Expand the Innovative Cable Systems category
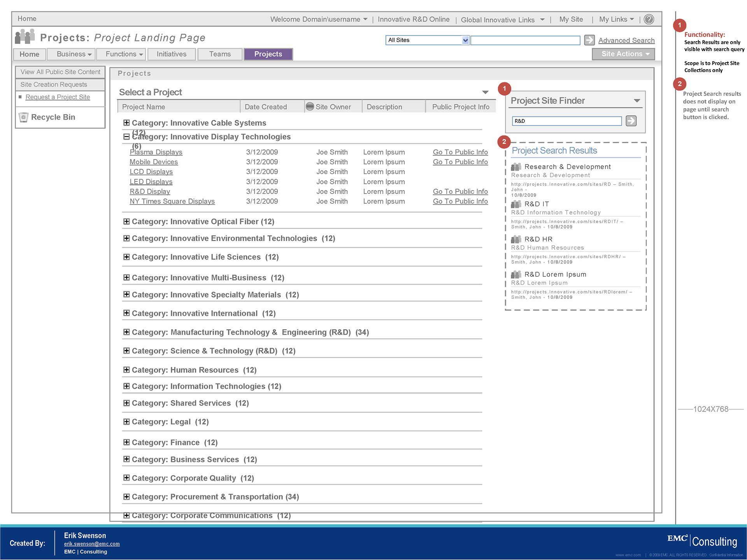Screen dimensions: 747x560 (x=126, y=123)
